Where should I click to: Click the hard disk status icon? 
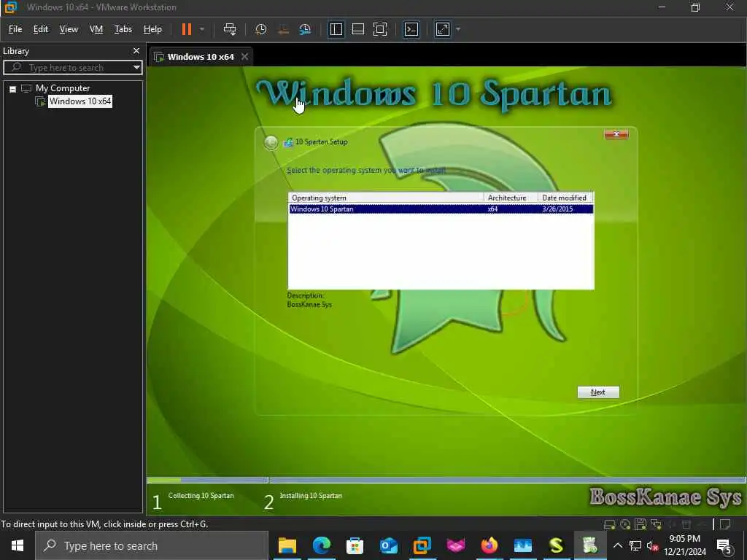click(x=609, y=525)
